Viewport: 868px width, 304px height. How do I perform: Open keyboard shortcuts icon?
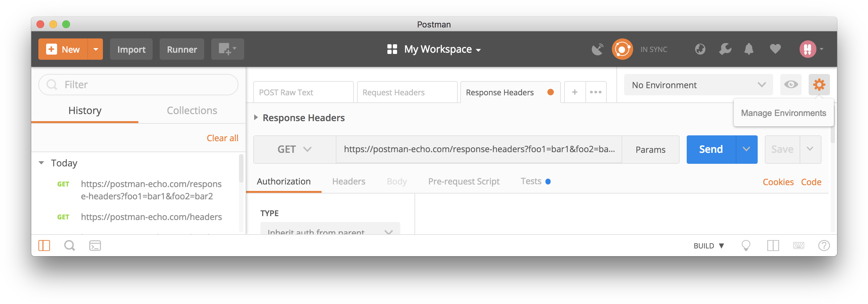tap(798, 246)
